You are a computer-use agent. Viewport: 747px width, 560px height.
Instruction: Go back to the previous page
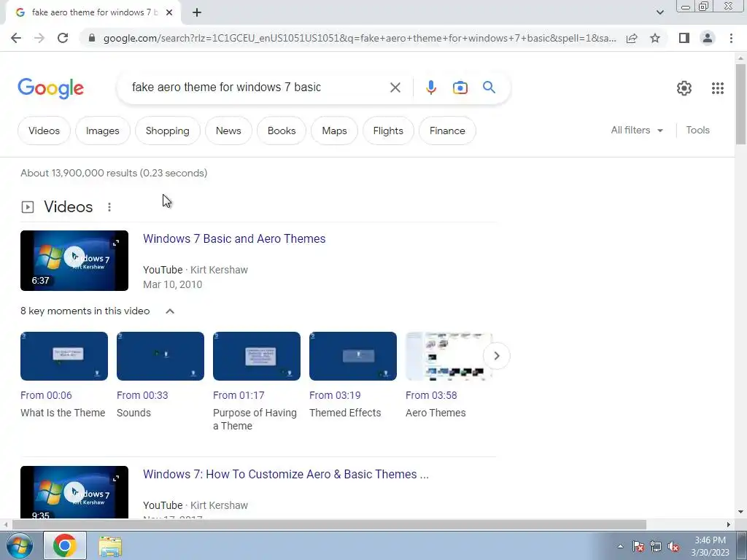(16, 38)
